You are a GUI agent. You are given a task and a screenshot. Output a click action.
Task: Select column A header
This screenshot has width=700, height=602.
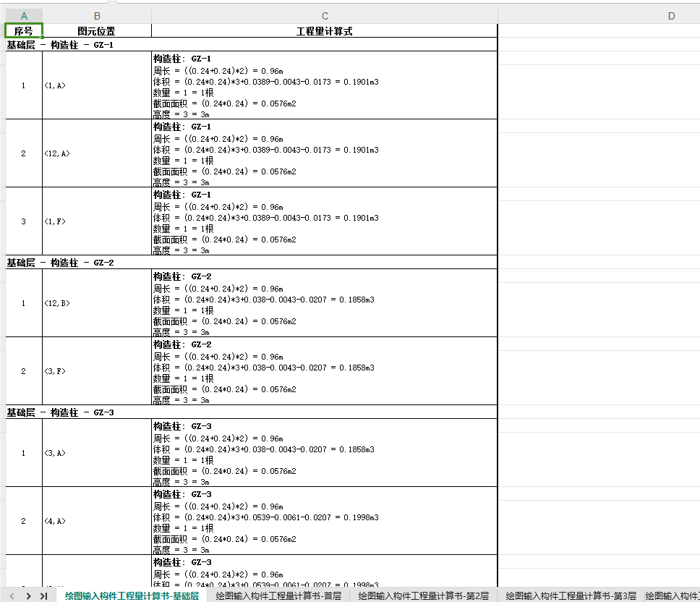coord(24,16)
